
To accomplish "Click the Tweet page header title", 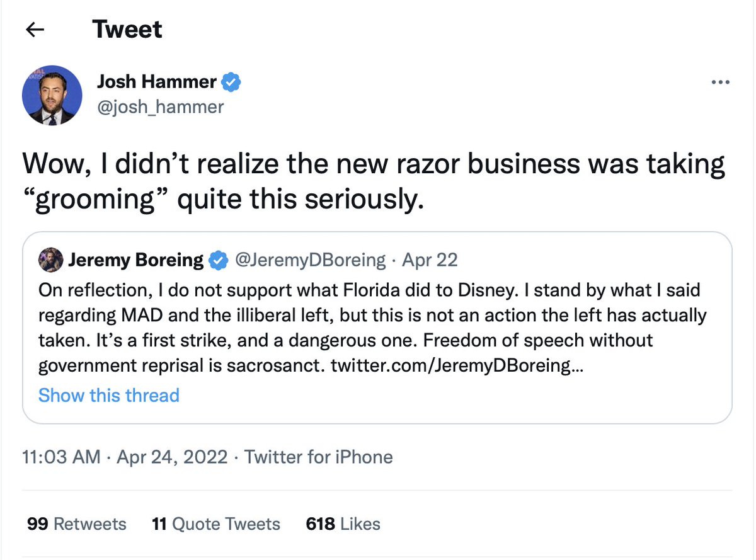I will pyautogui.click(x=127, y=30).
